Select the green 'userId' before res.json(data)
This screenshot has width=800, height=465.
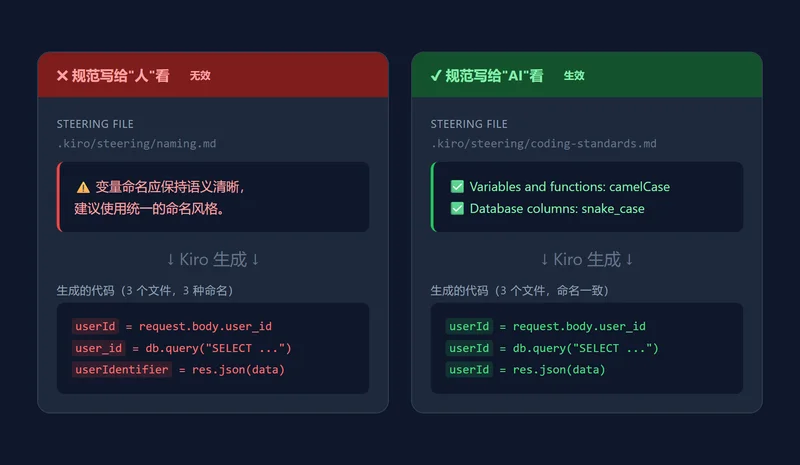[469, 370]
